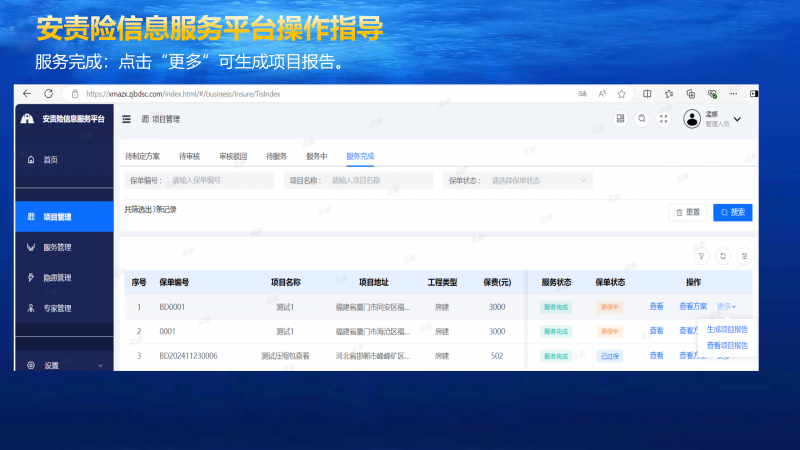Go to 首页 in the sidebar
Viewport: 800px width, 450px height.
(x=64, y=160)
